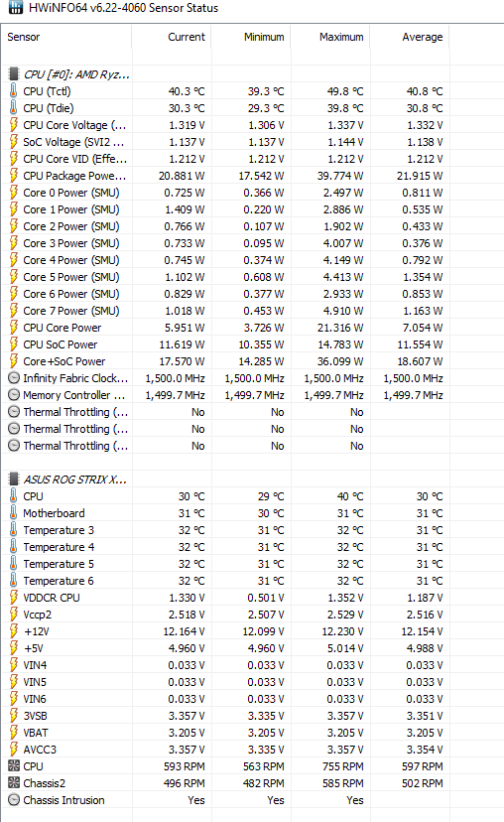The image size is (504, 822).
Task: Select the Core+SoC Power row label
Action: (63, 361)
